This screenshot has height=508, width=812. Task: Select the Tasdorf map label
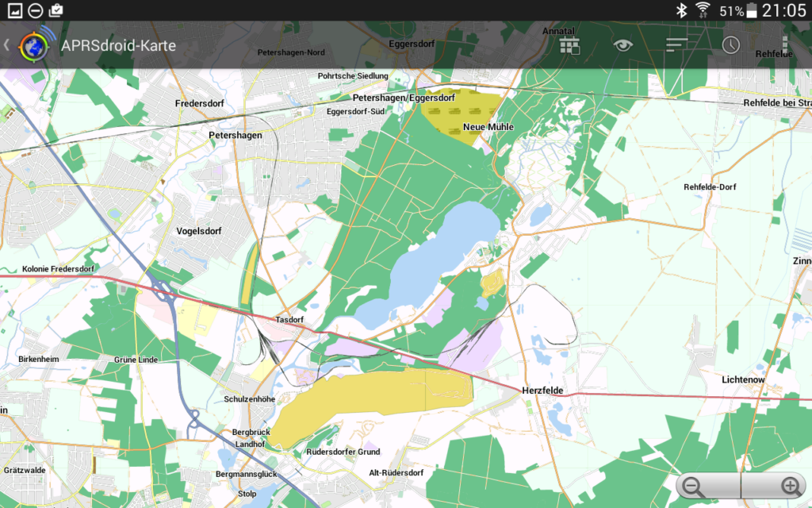tap(289, 320)
